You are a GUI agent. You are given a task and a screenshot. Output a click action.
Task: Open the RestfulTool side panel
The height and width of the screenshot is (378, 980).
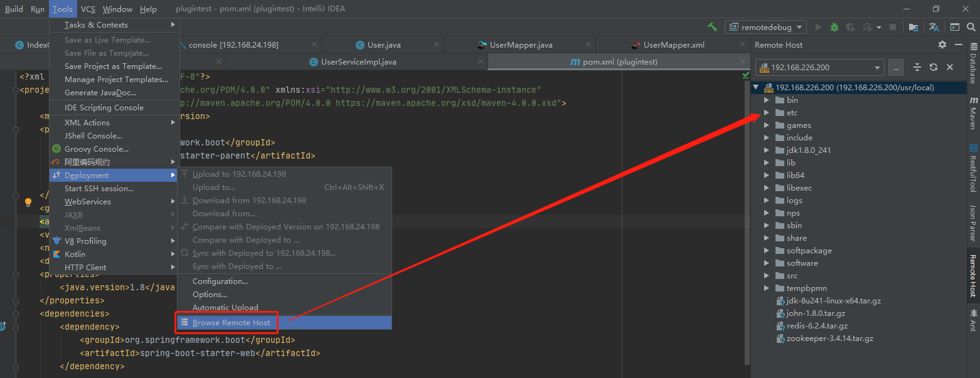coord(973,168)
